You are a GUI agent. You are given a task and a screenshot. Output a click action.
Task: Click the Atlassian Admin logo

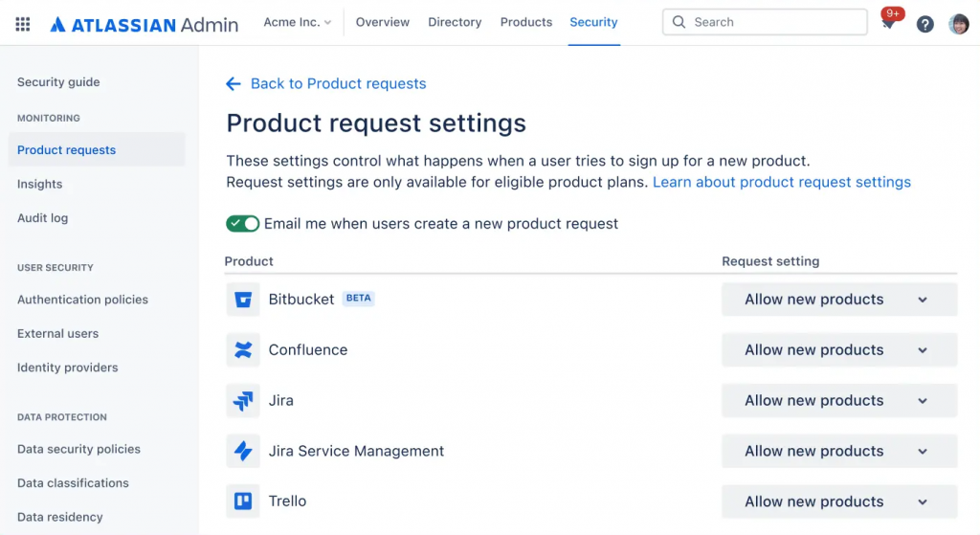pyautogui.click(x=144, y=24)
